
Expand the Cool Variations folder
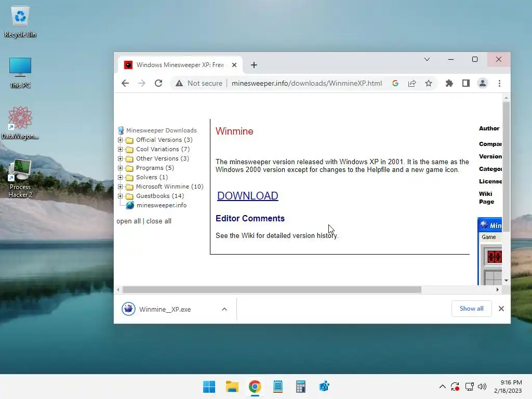coord(120,149)
